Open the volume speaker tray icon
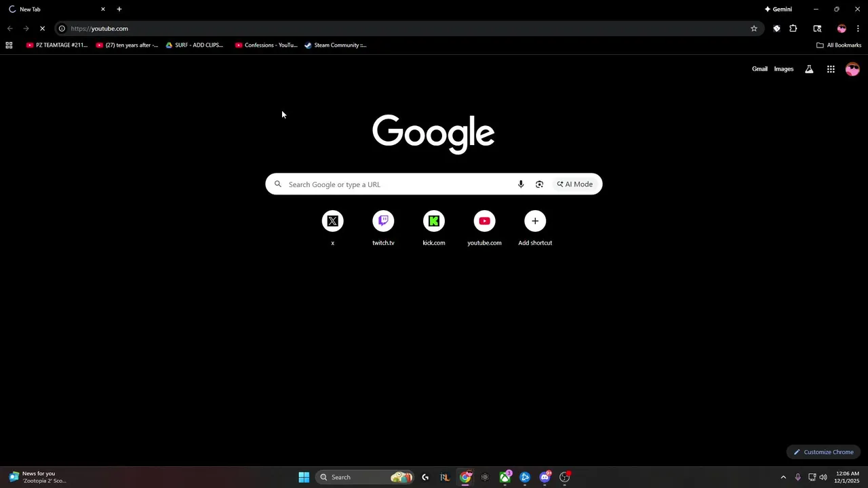Image resolution: width=868 pixels, height=488 pixels. point(823,477)
